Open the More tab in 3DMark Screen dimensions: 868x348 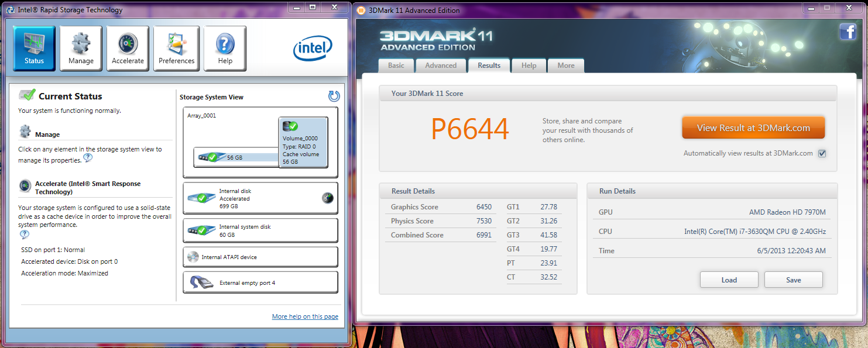pos(566,66)
